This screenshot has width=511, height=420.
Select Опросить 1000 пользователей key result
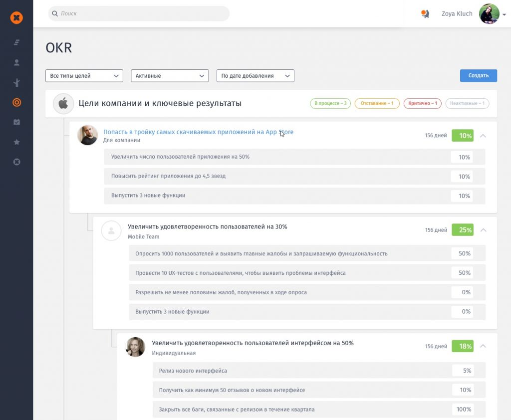point(307,253)
